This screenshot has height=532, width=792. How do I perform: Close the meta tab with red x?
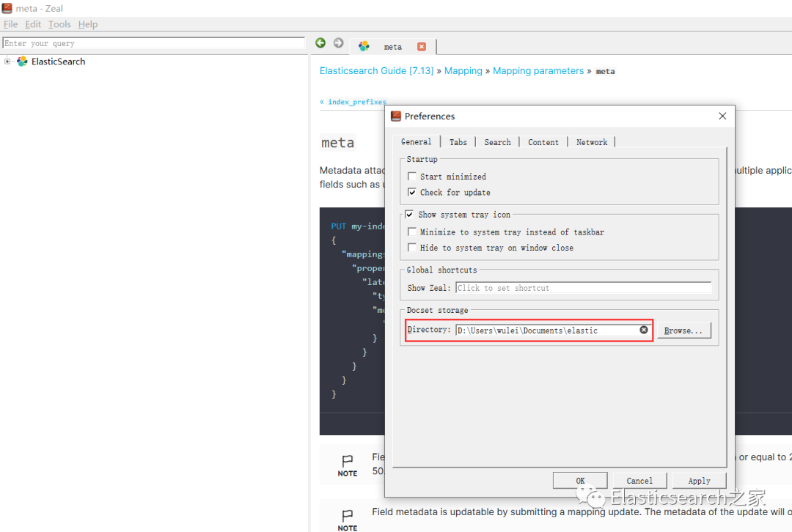tap(421, 46)
